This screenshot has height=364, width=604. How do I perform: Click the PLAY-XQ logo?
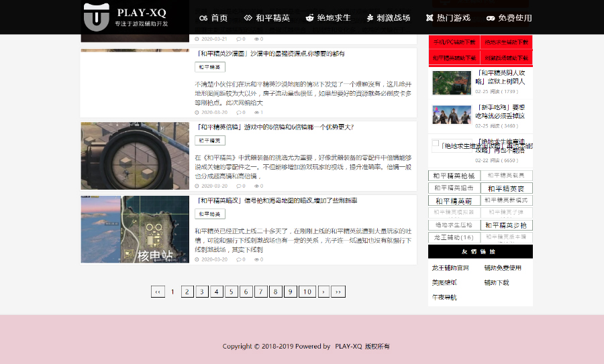tap(126, 17)
